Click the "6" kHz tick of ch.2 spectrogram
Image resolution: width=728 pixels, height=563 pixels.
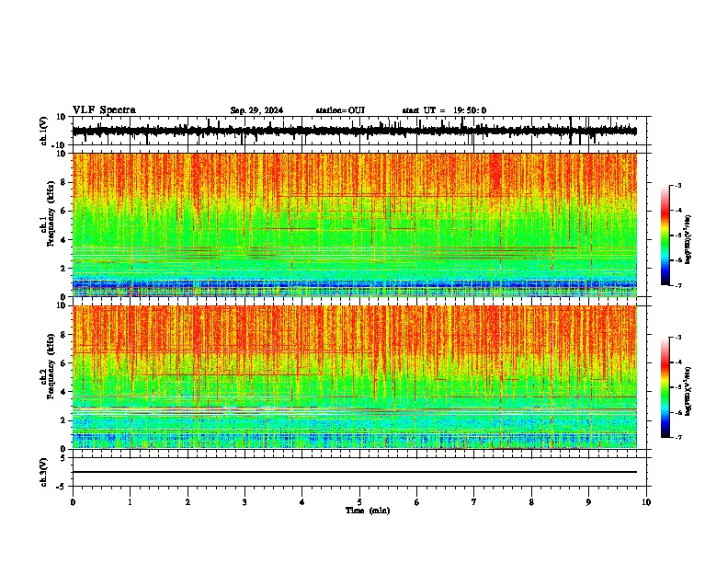point(64,363)
